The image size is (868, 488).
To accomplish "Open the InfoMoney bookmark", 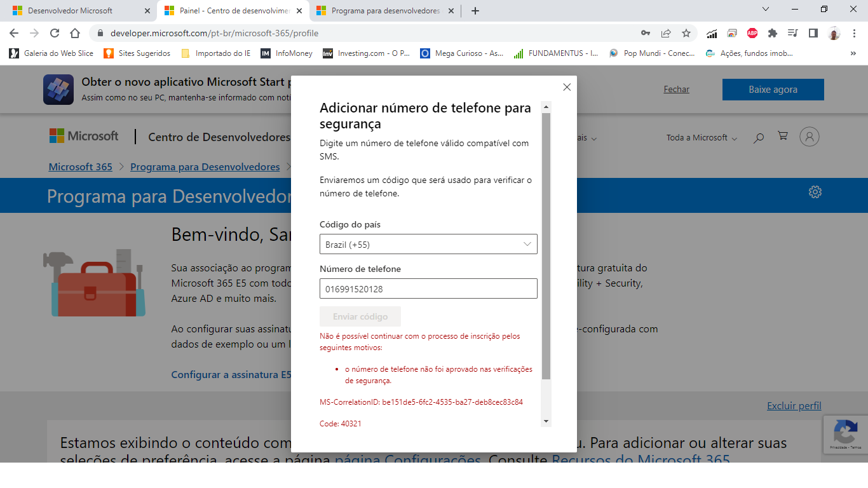I will (287, 53).
